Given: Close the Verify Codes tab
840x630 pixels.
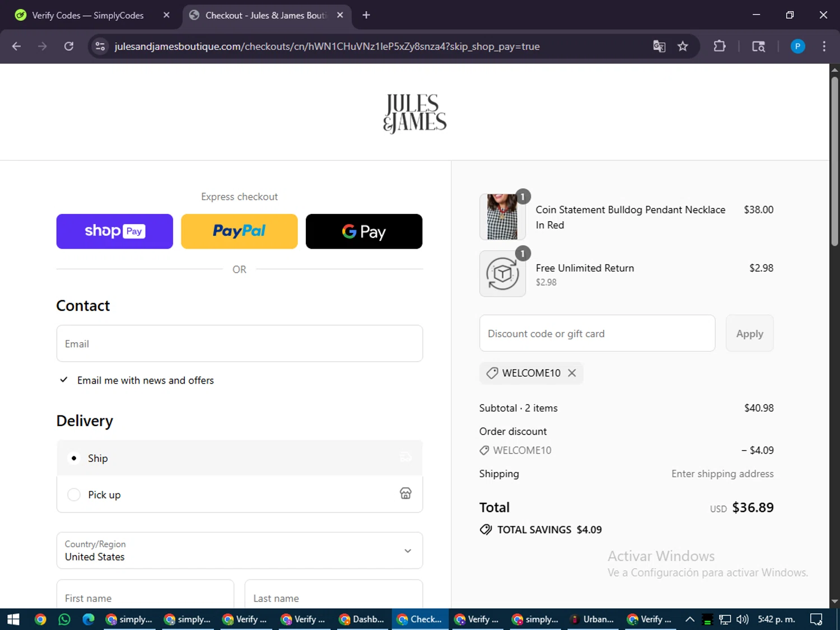Looking at the screenshot, I should [x=166, y=15].
